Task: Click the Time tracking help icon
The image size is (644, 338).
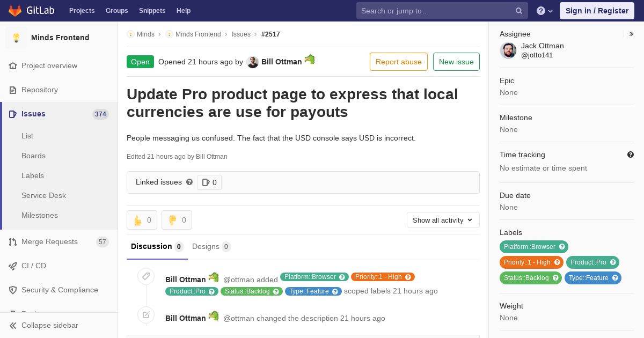Action: coord(631,155)
